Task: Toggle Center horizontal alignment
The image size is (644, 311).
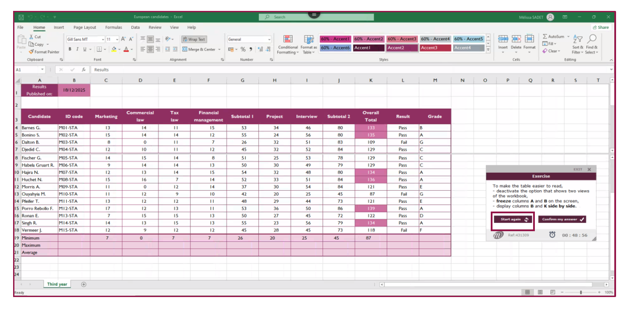Action: click(x=150, y=49)
